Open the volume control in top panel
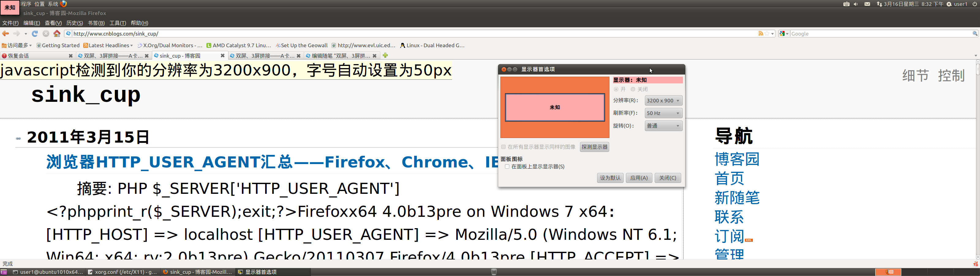Screen dimensions: 980x276 (x=856, y=4)
